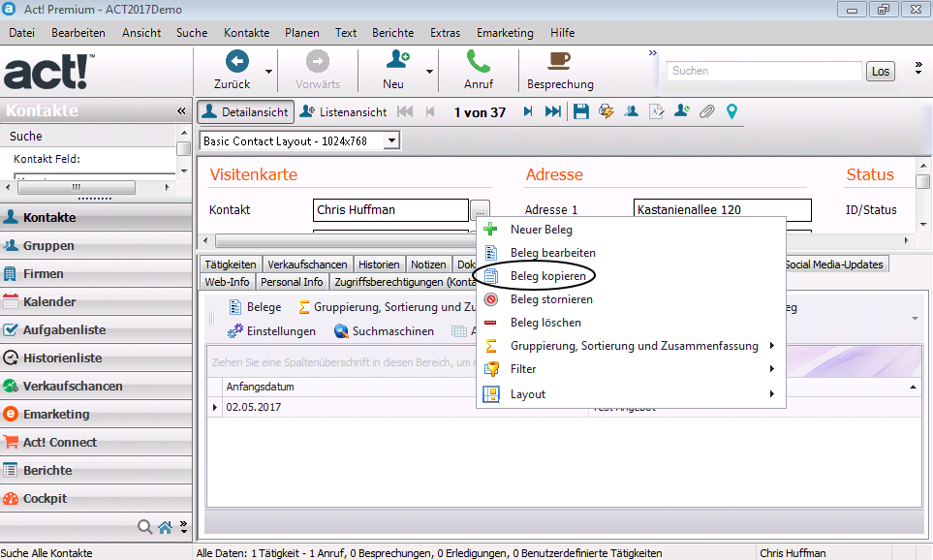
Task: Switch to the Web-Info tab
Action: [x=227, y=282]
